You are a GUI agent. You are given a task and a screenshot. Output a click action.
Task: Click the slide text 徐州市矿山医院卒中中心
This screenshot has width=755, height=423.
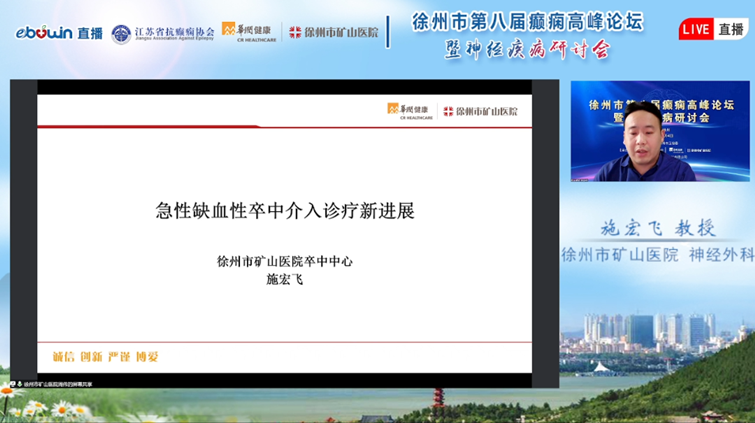[x=285, y=262]
